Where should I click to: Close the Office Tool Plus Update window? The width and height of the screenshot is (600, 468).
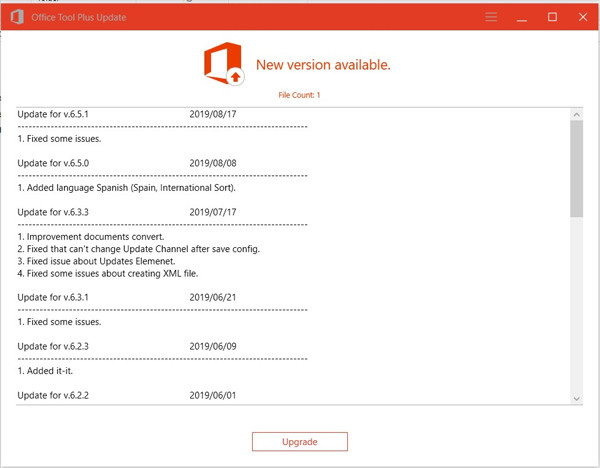click(583, 17)
